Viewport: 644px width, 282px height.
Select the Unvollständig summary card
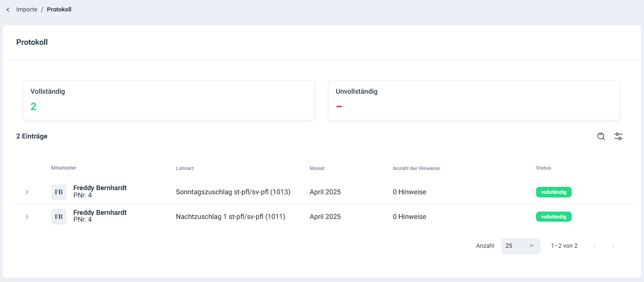(x=474, y=101)
